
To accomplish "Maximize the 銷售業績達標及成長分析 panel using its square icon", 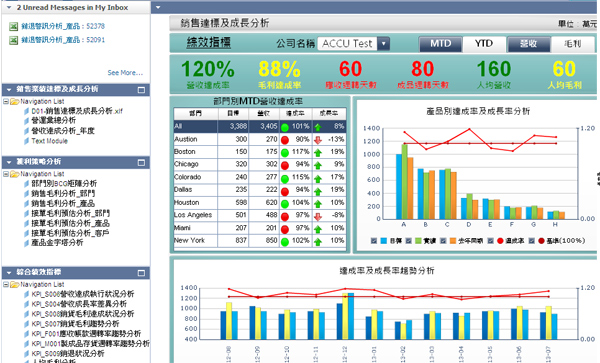I will point(141,90).
